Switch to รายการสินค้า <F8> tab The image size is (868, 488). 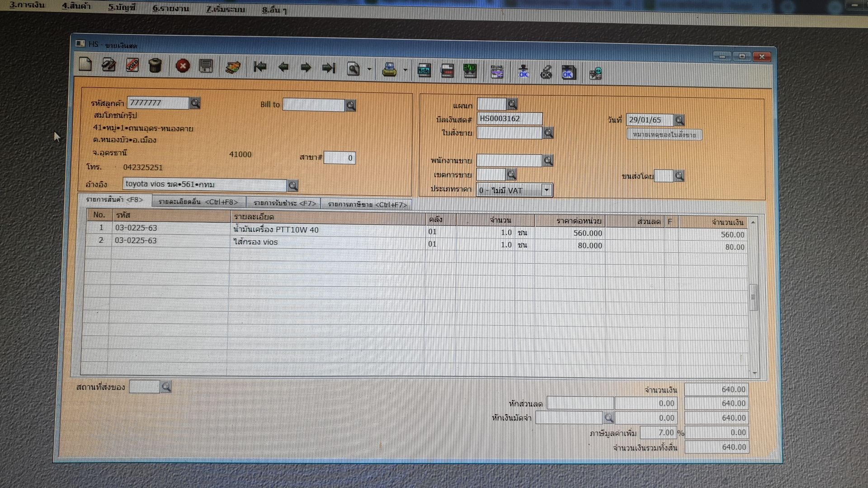[115, 200]
